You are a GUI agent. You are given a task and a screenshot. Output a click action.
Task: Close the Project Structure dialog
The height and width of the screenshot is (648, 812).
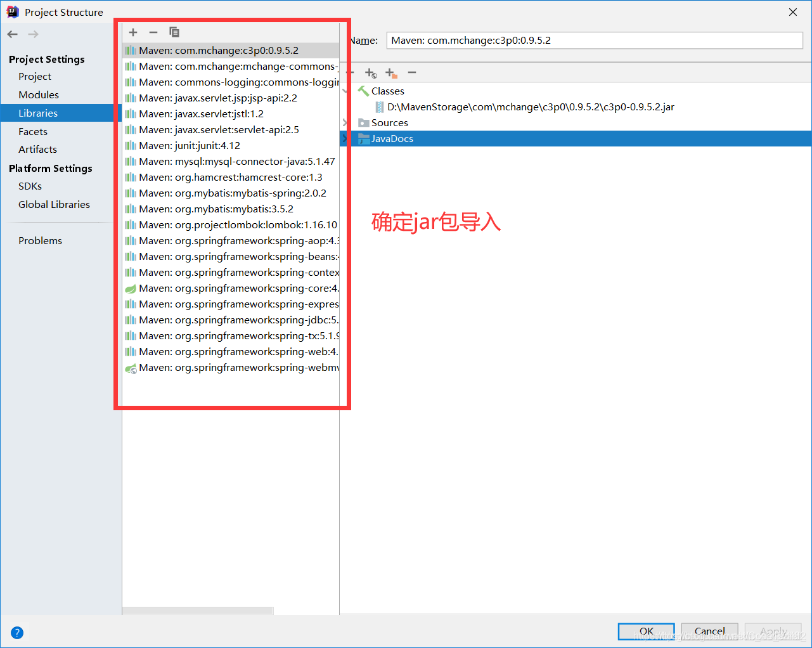[x=793, y=12]
